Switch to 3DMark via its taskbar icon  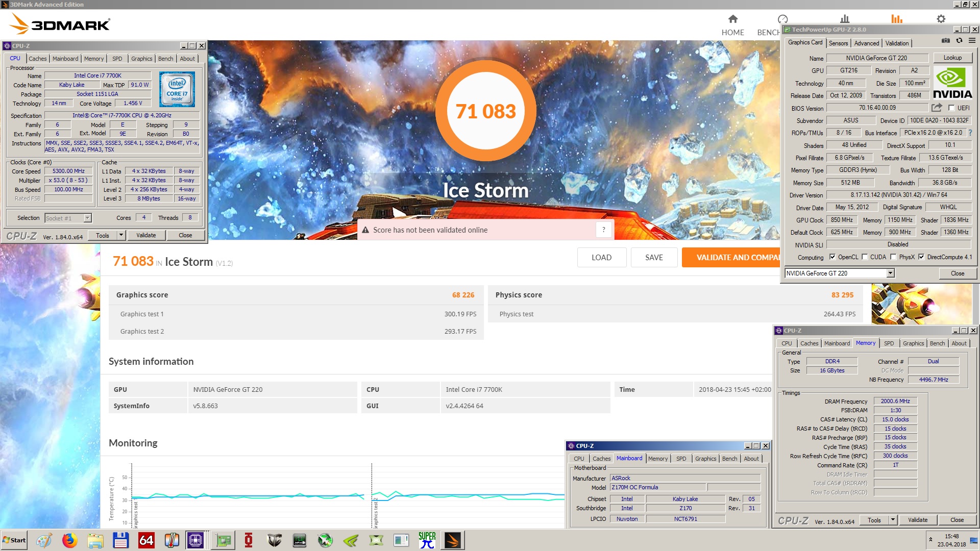[453, 540]
